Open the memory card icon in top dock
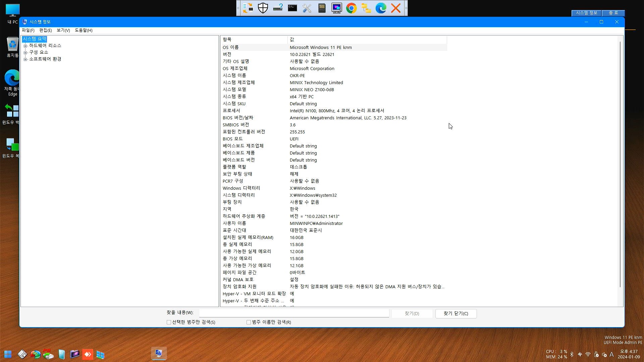Screen dimensions: 644x362 point(322,8)
